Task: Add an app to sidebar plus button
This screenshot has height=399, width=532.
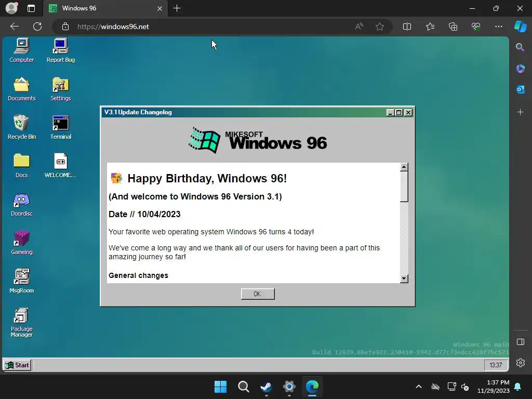Action: tap(520, 112)
